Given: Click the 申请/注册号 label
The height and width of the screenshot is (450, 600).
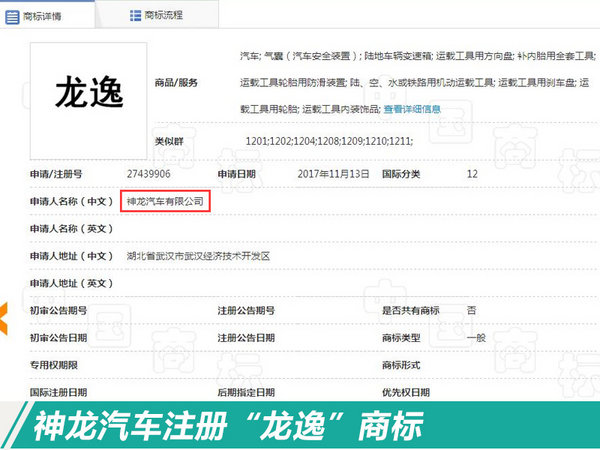Looking at the screenshot, I should tap(56, 174).
